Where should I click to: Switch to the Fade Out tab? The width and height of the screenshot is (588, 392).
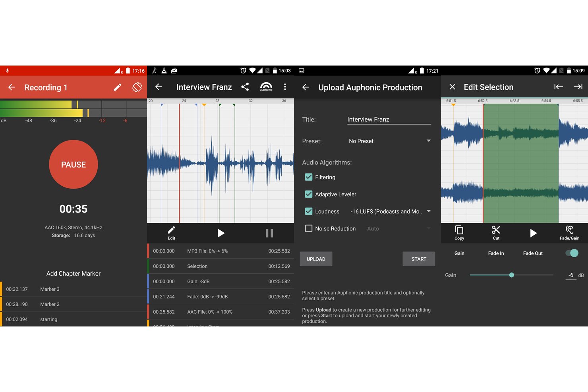tap(533, 253)
